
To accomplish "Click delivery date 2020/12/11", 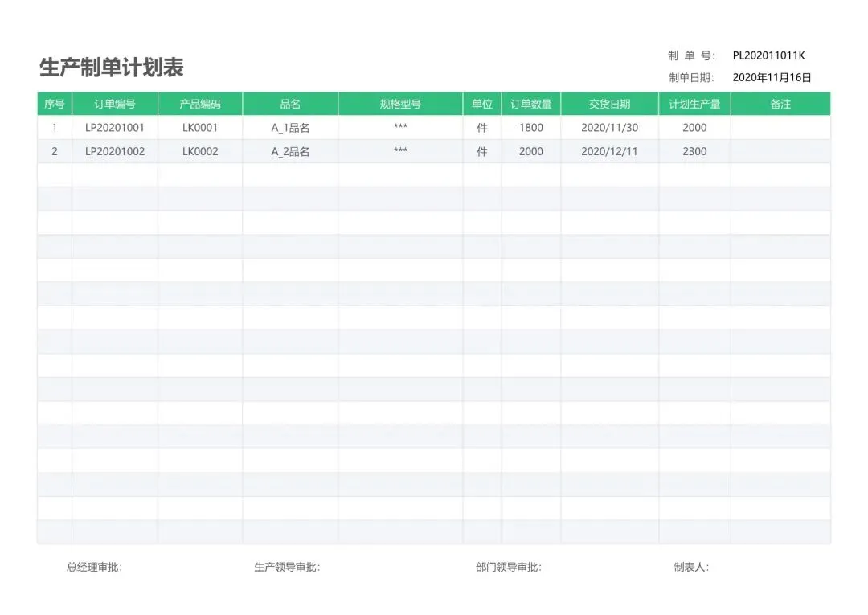I will pos(609,152).
